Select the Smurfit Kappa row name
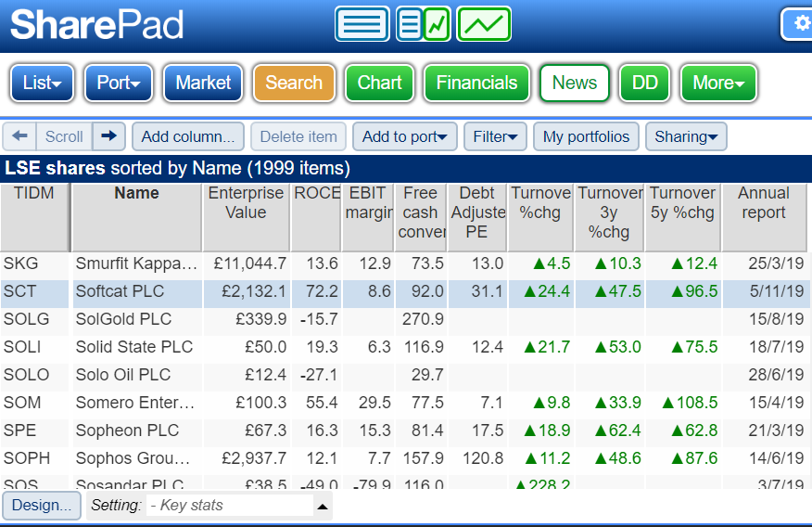812x527 pixels. click(x=136, y=263)
